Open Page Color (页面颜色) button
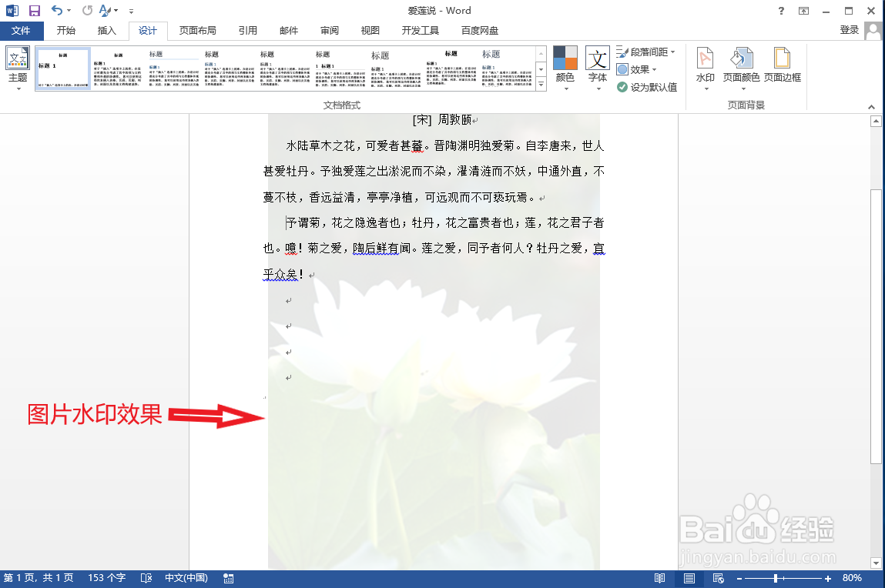 [x=741, y=68]
